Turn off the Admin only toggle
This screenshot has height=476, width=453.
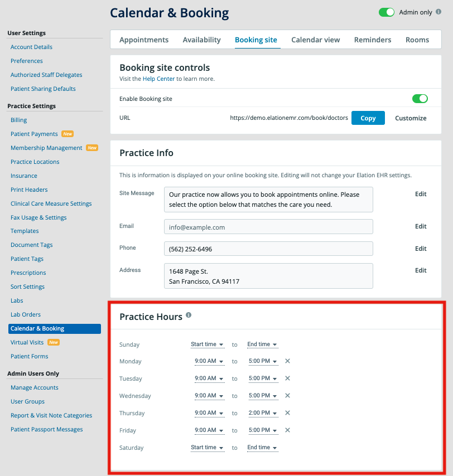[386, 12]
